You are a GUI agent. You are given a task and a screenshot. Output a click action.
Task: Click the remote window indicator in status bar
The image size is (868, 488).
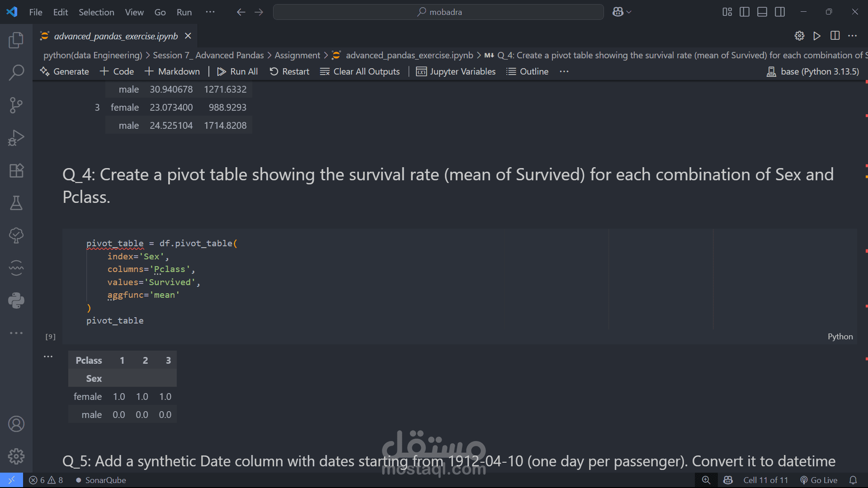11,480
